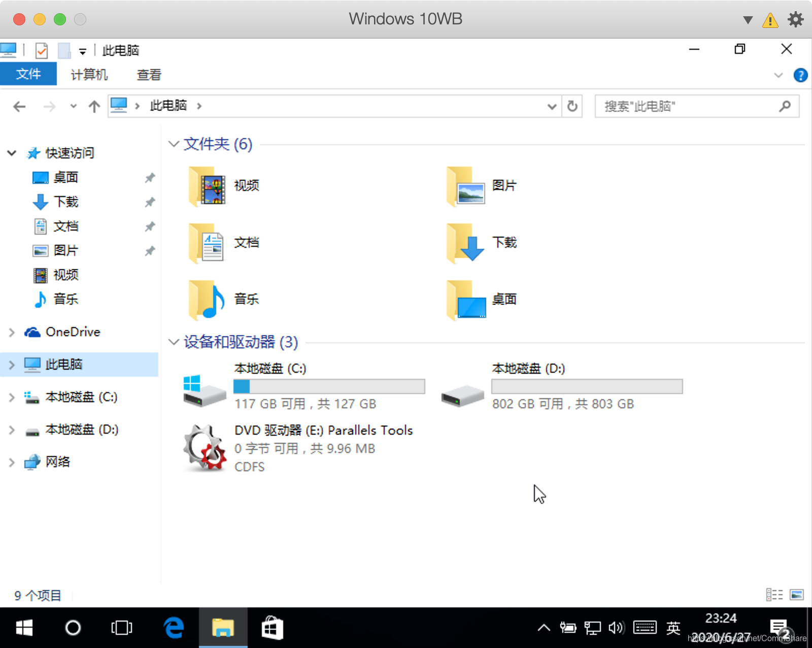Click the new folder icon in title bar
This screenshot has height=648, width=812.
point(64,50)
